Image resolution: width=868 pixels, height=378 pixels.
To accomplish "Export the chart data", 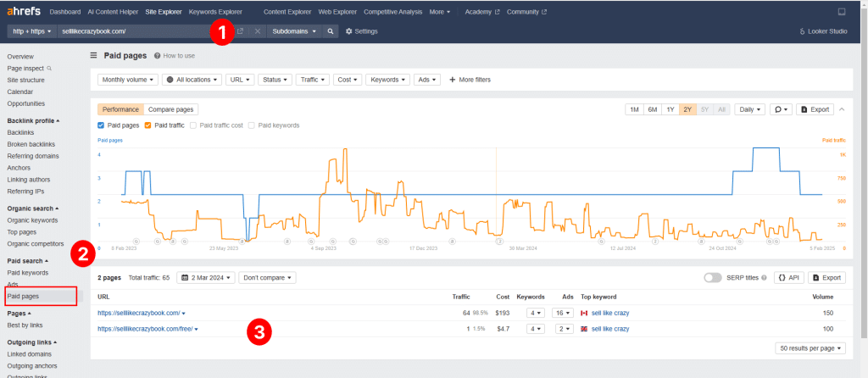I will coord(815,109).
